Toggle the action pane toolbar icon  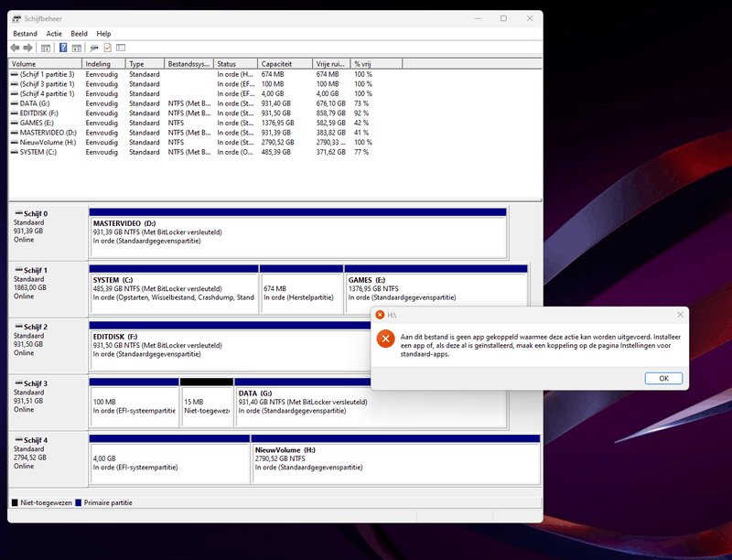77,48
